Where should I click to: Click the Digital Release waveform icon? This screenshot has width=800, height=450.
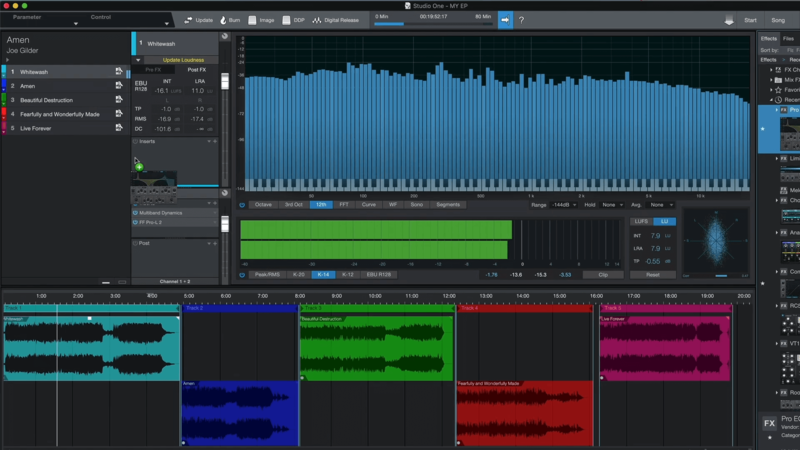[x=317, y=20]
